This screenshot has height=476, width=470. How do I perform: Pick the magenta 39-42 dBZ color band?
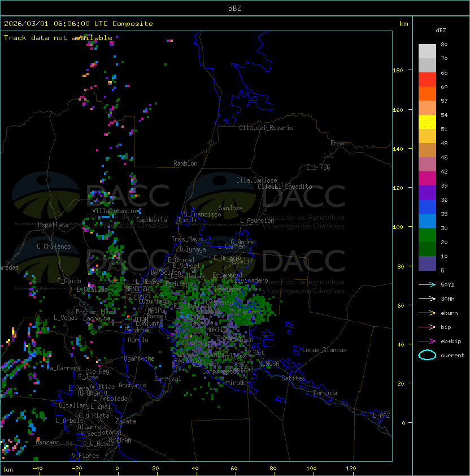point(427,179)
